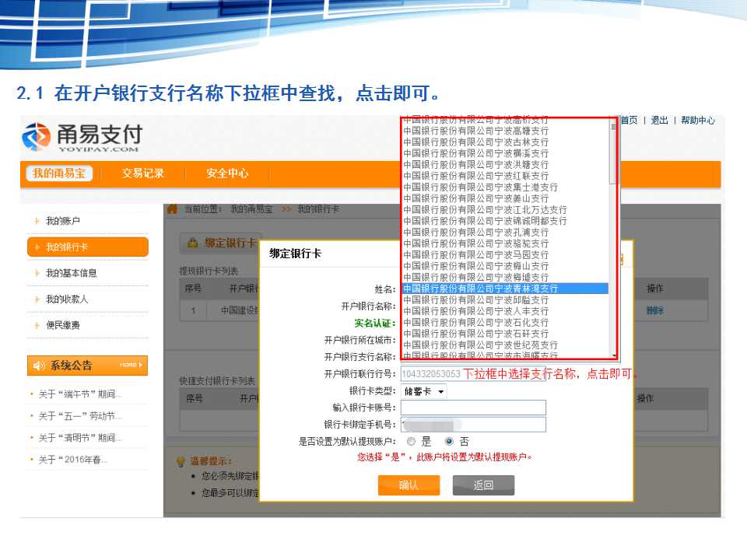
Task: Choose 宁波姜山支行 from the list
Action: point(505,198)
